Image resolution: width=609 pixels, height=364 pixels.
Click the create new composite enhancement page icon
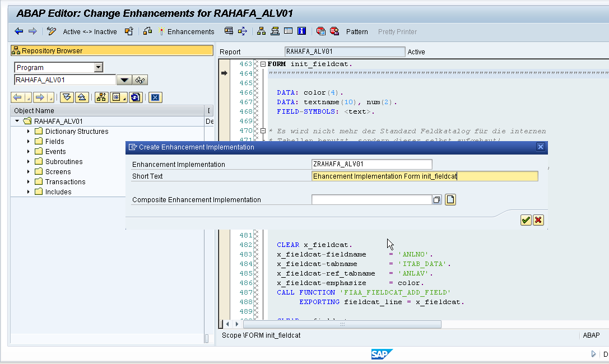pos(450,199)
